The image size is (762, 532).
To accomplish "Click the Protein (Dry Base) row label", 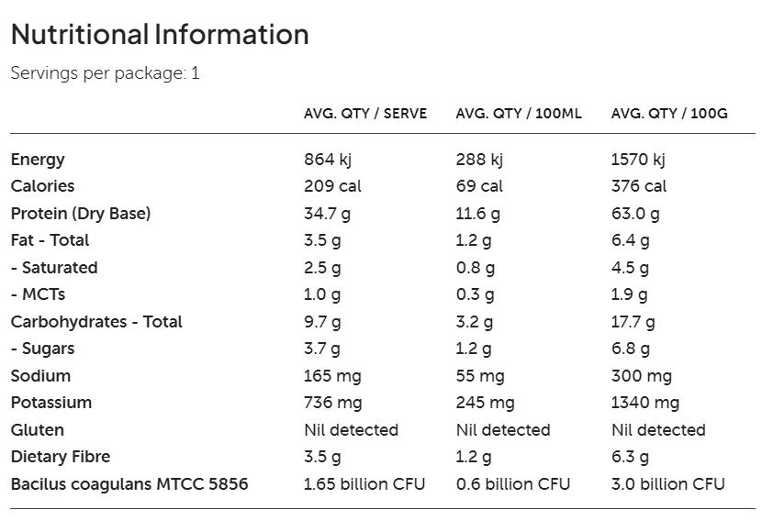I will 81,214.
